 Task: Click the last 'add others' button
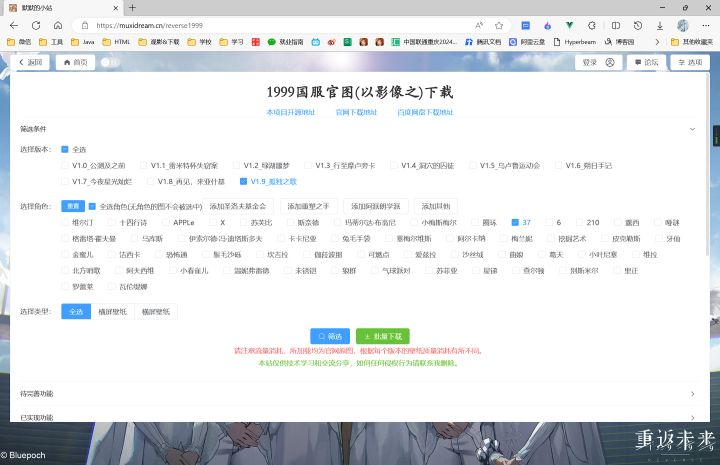pos(436,207)
